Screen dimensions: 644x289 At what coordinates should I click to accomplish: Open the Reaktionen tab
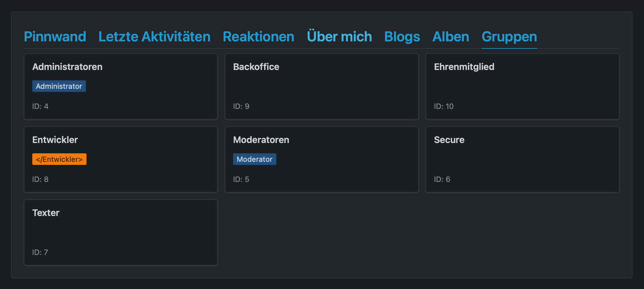(258, 37)
